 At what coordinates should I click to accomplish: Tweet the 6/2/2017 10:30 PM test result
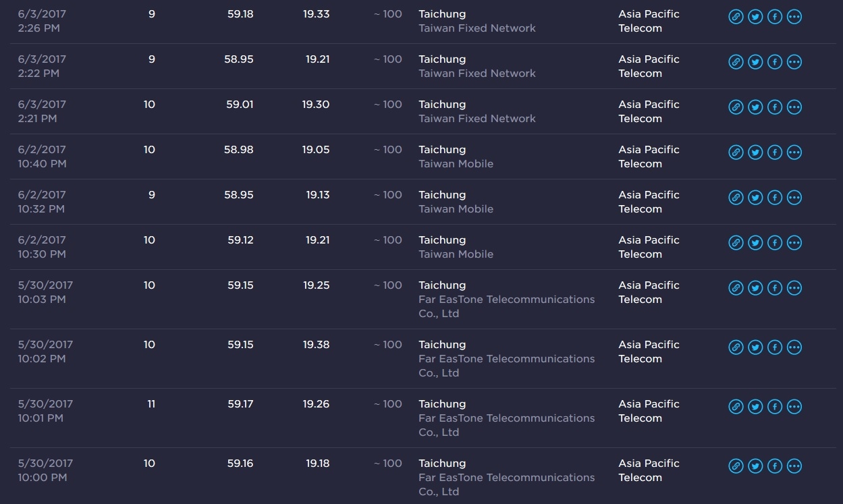tap(755, 243)
